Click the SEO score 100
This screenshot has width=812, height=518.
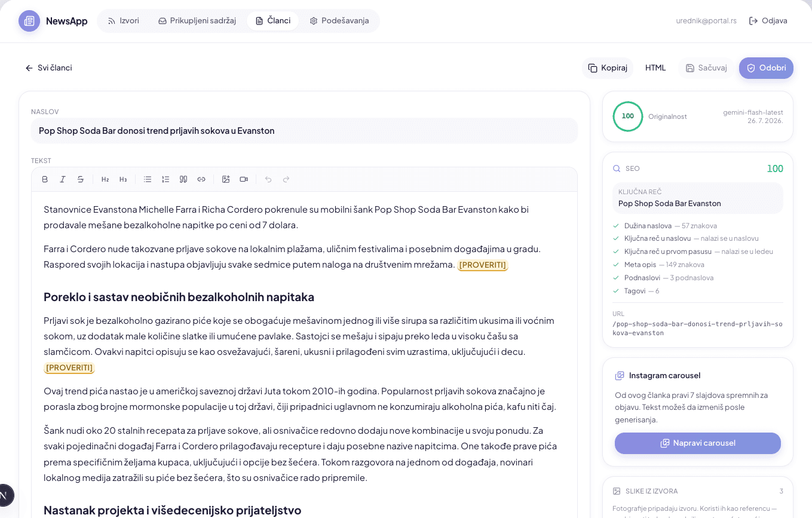[775, 169]
